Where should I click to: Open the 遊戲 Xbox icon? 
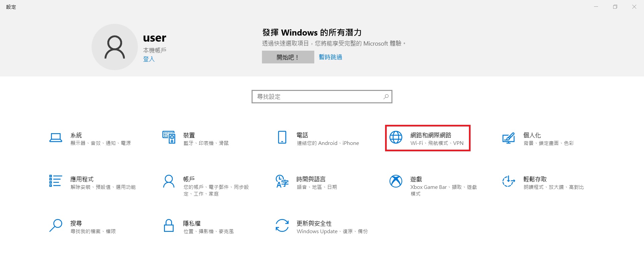tap(396, 181)
